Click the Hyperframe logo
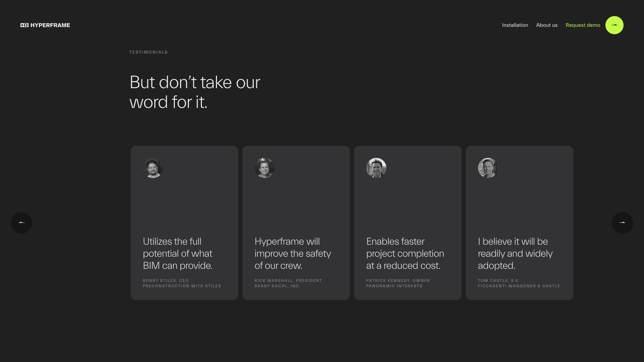This screenshot has width=644, height=362. [45, 25]
